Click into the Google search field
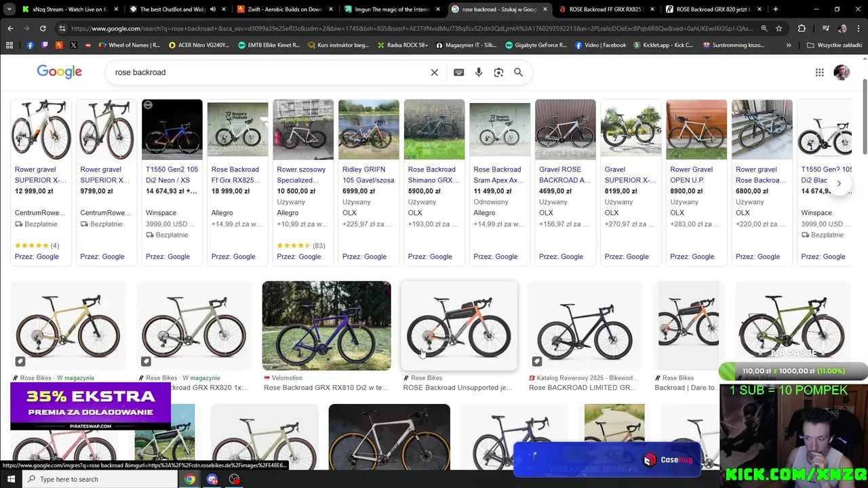 [271, 73]
